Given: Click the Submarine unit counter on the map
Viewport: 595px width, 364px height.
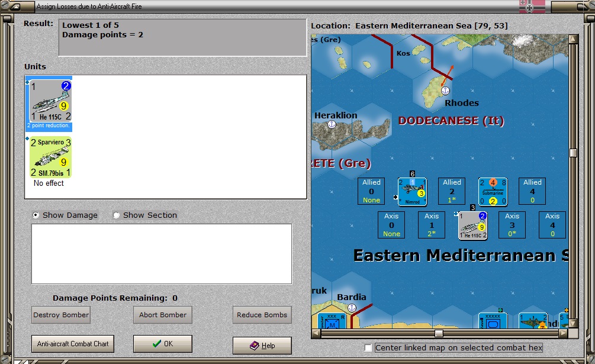Looking at the screenshot, I should (x=493, y=192).
